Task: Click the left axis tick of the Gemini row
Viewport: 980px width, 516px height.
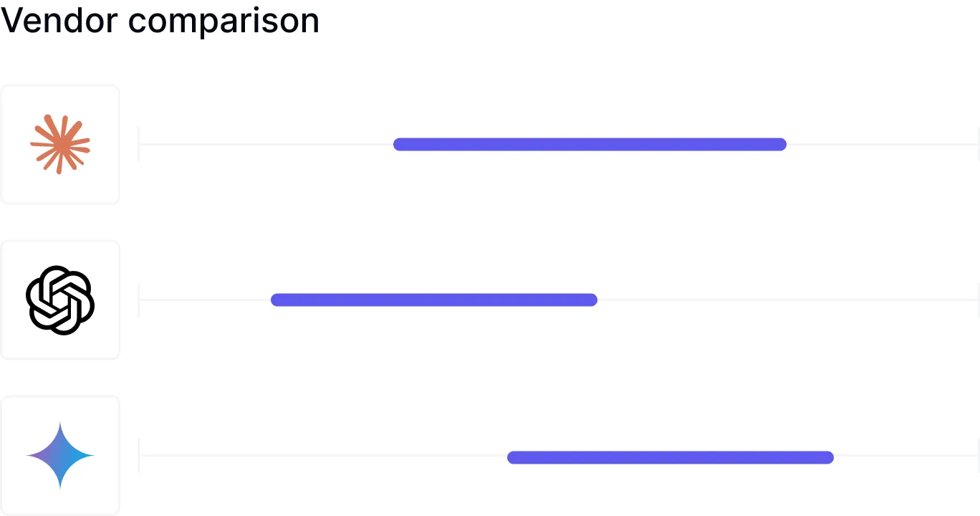Action: click(139, 456)
